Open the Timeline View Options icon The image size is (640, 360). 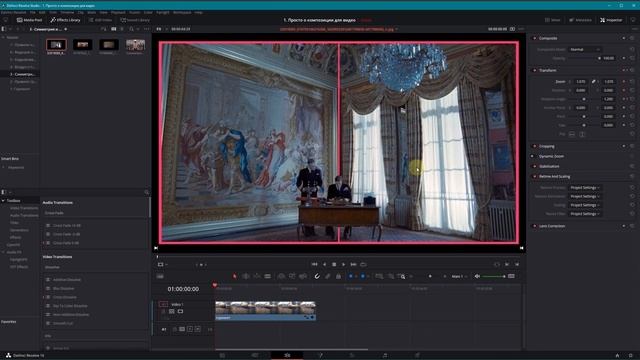(160, 276)
